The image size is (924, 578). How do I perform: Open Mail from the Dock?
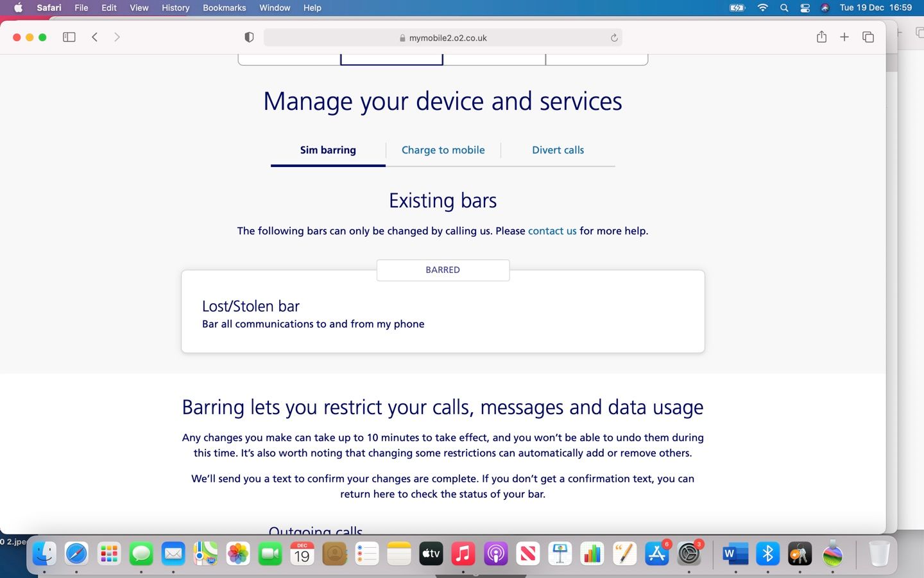click(x=173, y=553)
